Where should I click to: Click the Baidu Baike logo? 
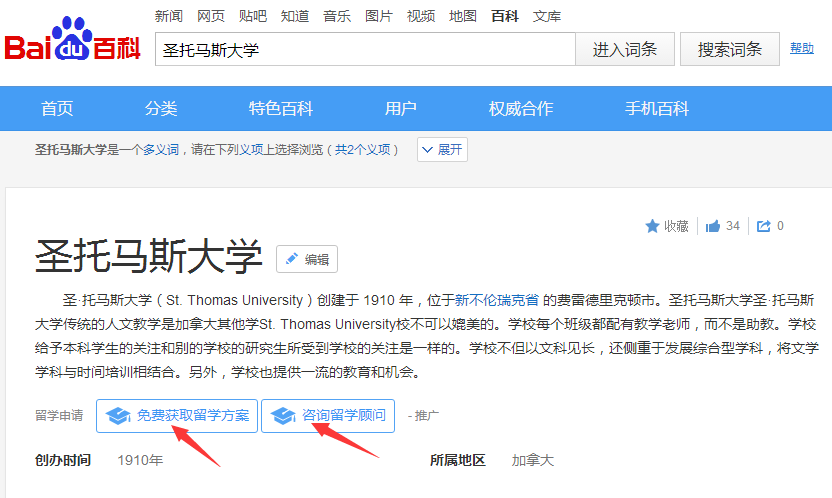(x=73, y=40)
